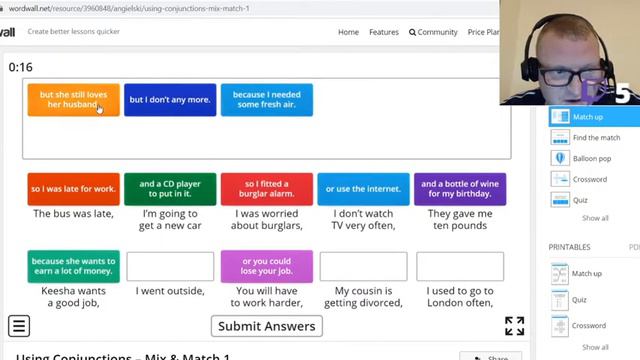
Task: Click the 'I'm going to get a new car' text
Action: coord(170,220)
